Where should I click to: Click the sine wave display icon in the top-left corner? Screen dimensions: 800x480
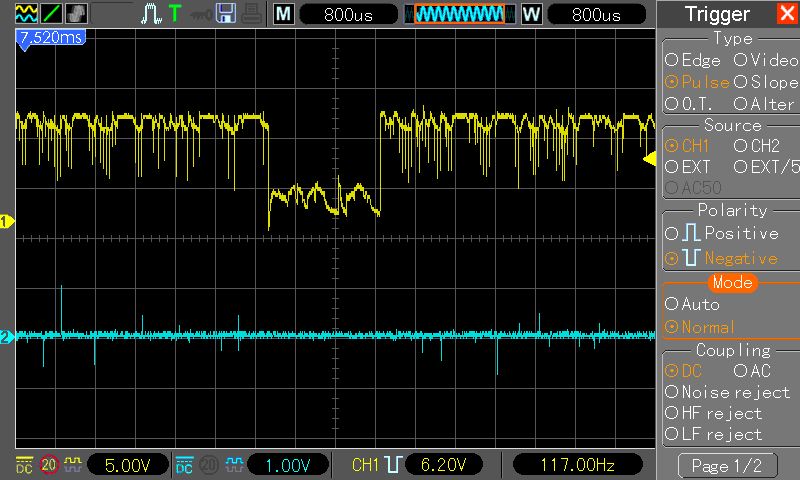(27, 14)
